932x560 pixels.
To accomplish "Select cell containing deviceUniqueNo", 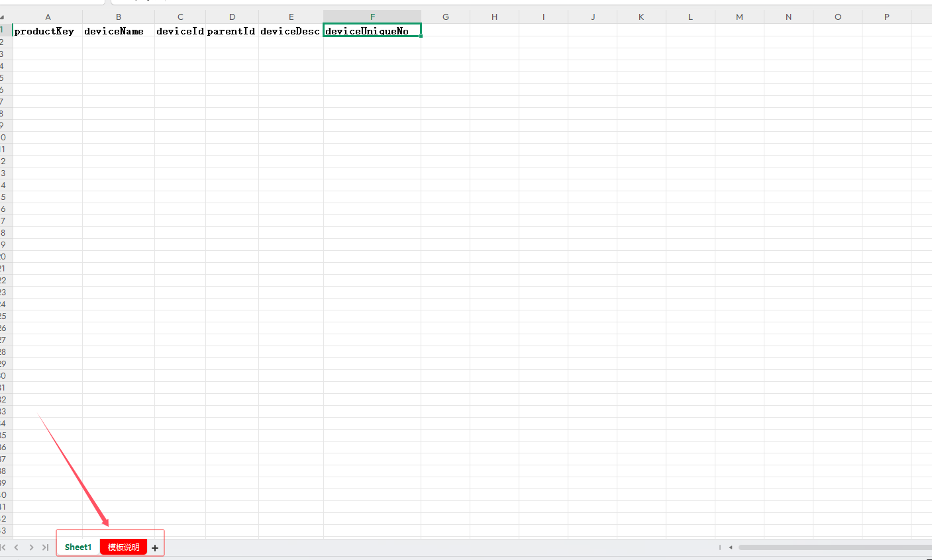I will click(372, 30).
